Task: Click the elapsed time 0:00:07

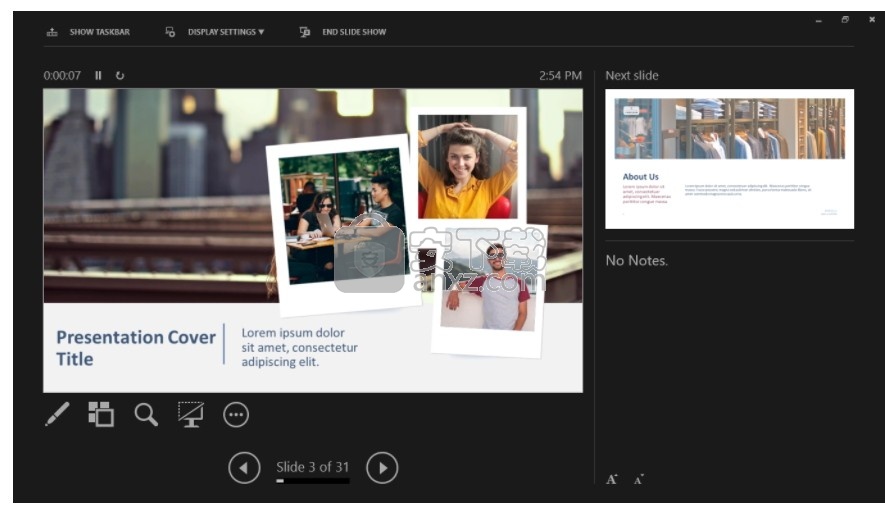Action: [x=62, y=76]
